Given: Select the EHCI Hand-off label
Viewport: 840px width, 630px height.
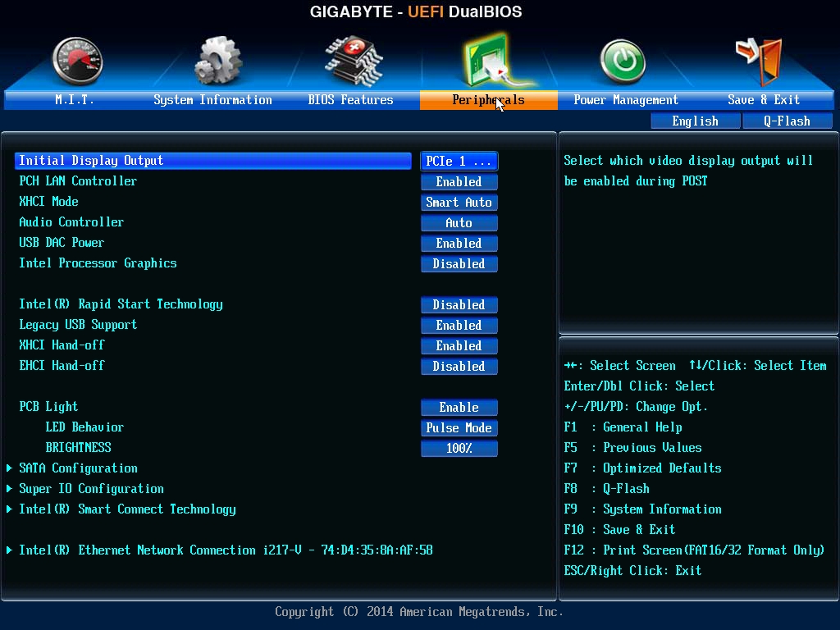Looking at the screenshot, I should click(62, 365).
